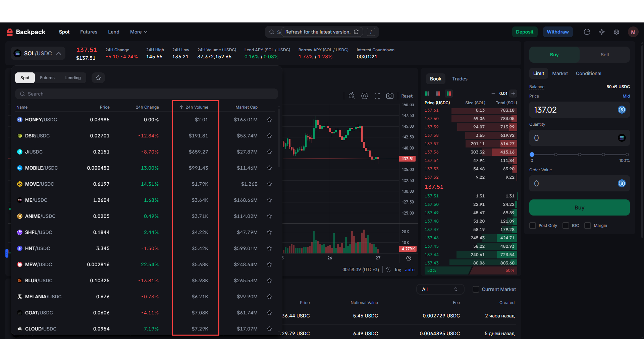Screen dimensions: 644x362
Task: Favorite the DBR/USDC pair star
Action: point(269,136)
